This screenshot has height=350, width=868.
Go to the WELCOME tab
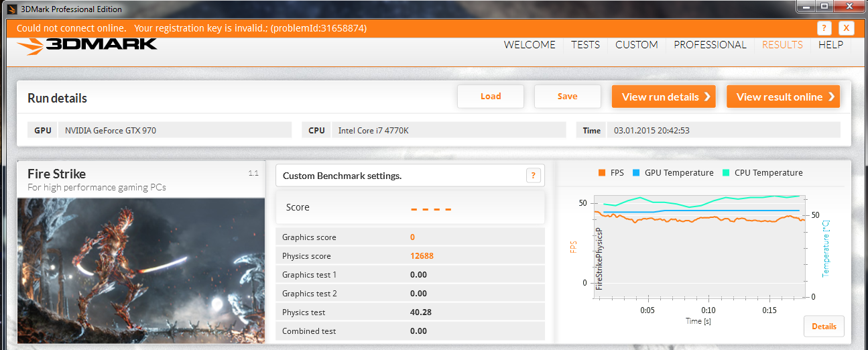pos(530,45)
